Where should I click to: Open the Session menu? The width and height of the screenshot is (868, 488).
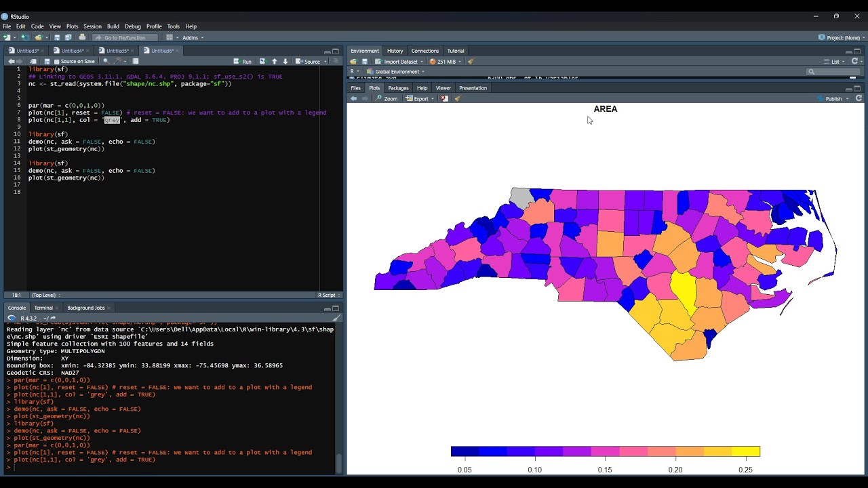click(x=92, y=26)
